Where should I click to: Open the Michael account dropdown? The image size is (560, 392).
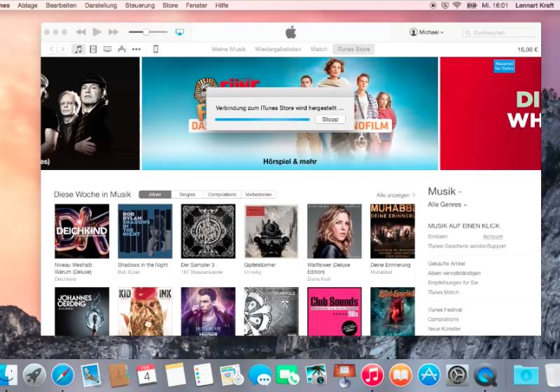tap(426, 32)
